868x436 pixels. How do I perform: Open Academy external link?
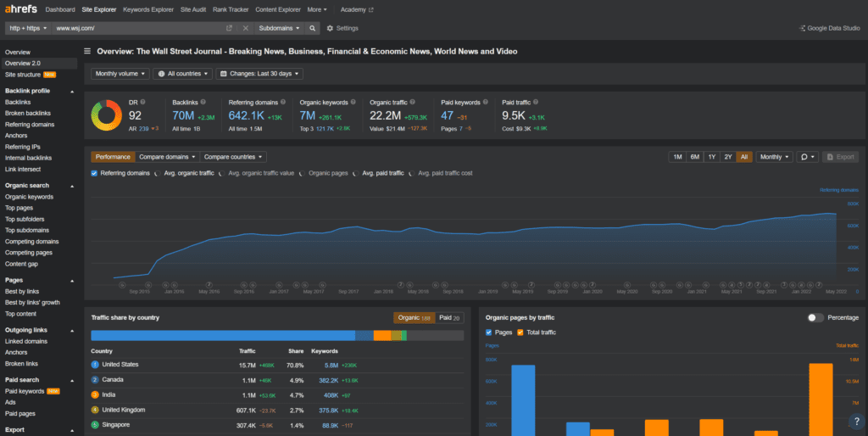click(x=357, y=9)
